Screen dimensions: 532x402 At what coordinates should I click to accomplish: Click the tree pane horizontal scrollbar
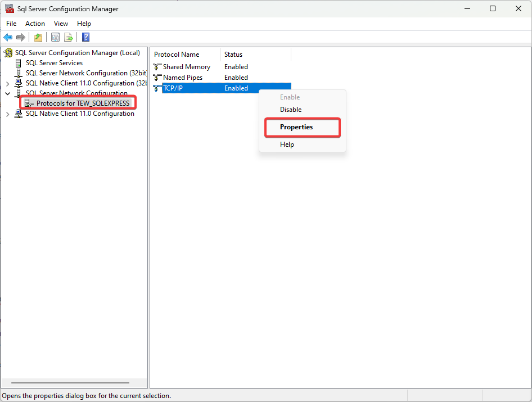(x=70, y=383)
